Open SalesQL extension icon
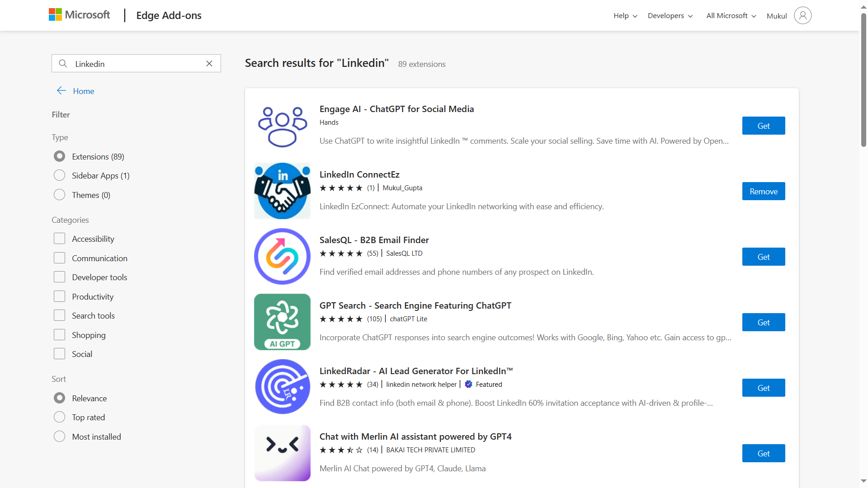868x488 pixels. click(x=282, y=257)
